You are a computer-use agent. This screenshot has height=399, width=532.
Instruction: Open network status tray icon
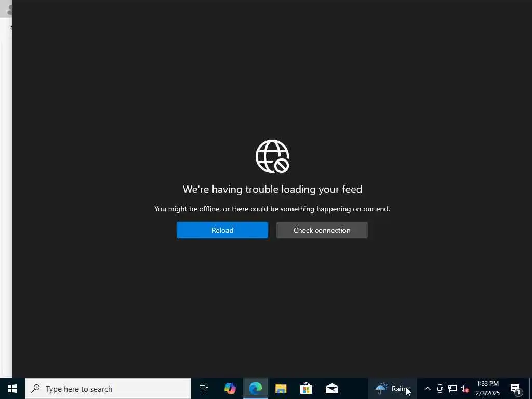tap(453, 389)
